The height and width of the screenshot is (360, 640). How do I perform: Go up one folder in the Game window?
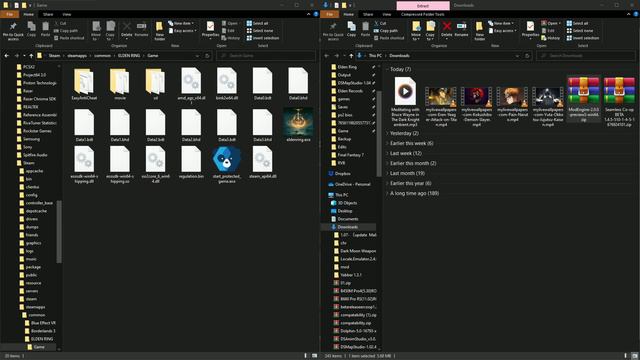point(31,56)
